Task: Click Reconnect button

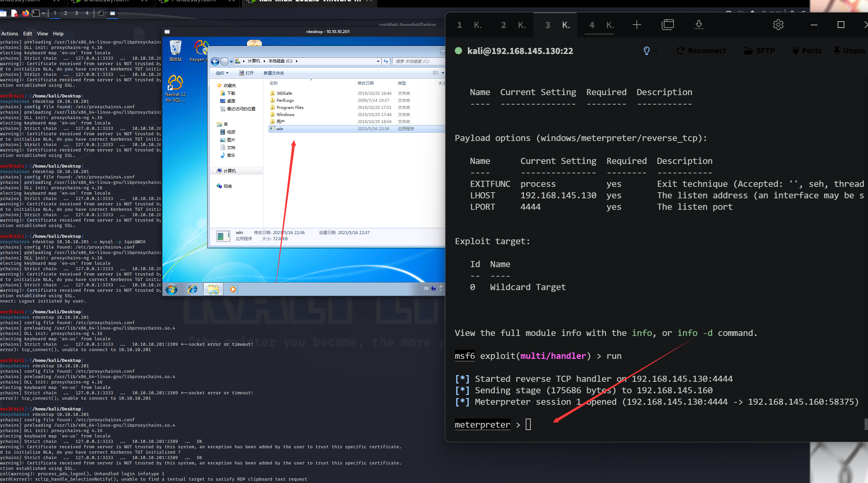Action: click(x=701, y=51)
